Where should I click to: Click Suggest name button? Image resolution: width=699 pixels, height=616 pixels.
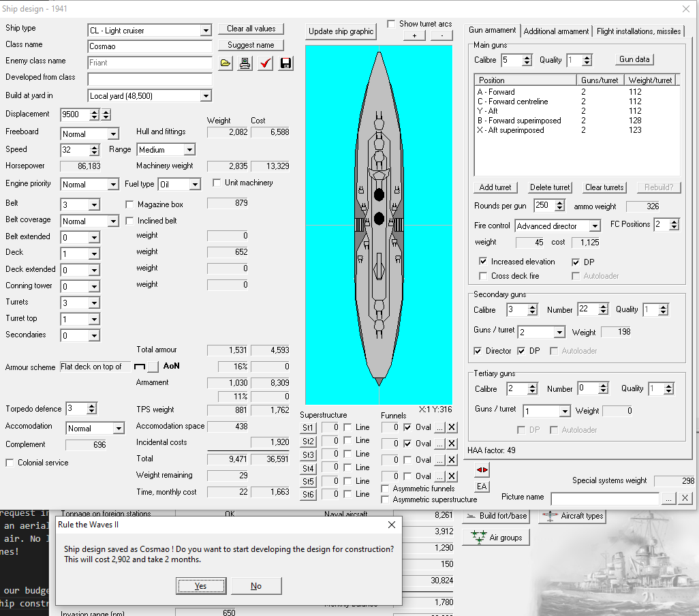251,45
